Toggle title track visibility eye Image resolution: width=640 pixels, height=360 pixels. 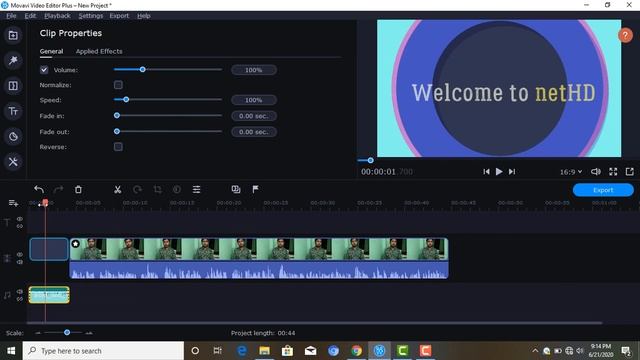tap(20, 219)
